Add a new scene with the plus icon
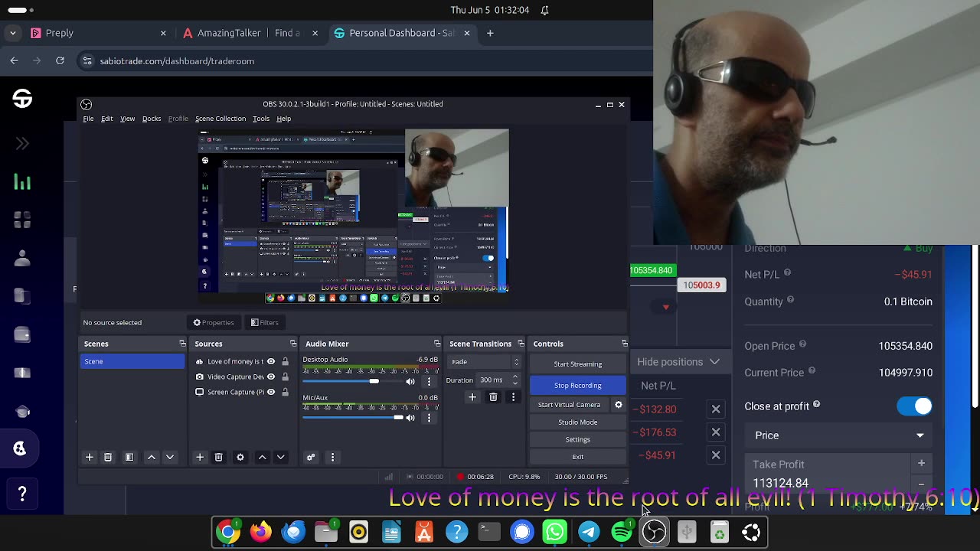The width and height of the screenshot is (980, 551). [x=90, y=457]
